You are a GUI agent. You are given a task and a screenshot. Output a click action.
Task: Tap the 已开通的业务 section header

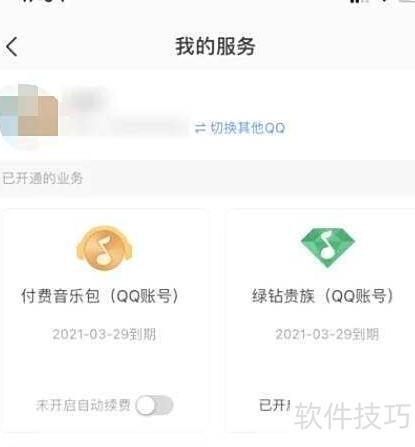coord(42,178)
